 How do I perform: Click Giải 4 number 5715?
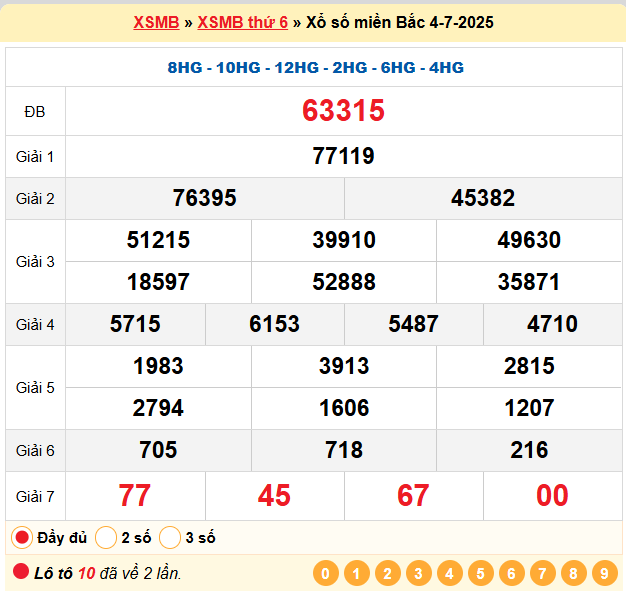point(135,324)
